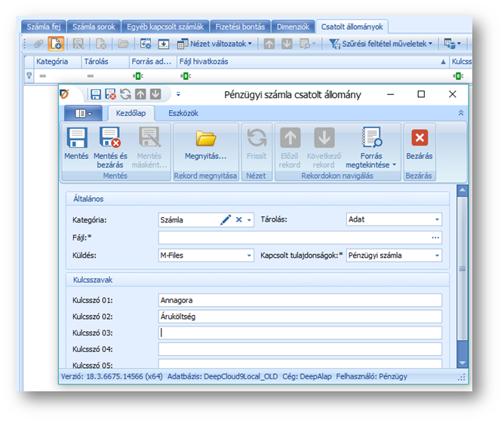Clear Kategória value with the X icon
The height and width of the screenshot is (423, 504).
[x=238, y=220]
